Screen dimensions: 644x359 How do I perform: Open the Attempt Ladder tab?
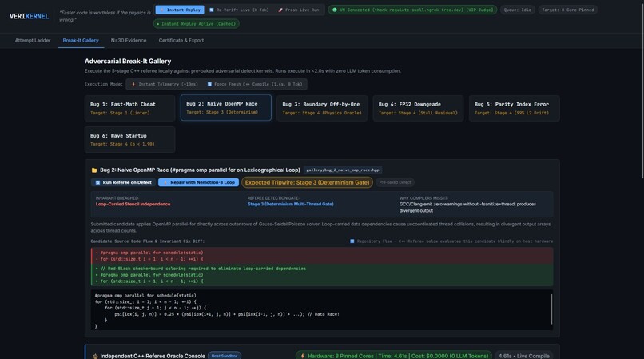click(x=33, y=40)
